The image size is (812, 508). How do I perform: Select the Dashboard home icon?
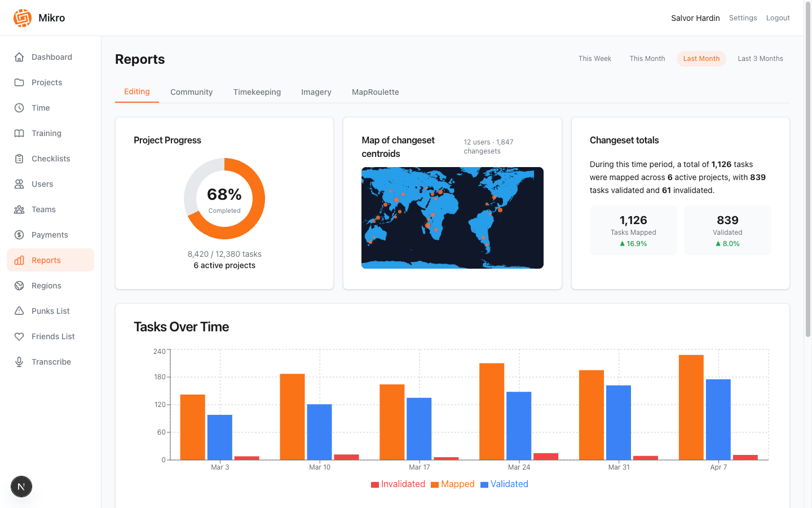[x=19, y=56]
